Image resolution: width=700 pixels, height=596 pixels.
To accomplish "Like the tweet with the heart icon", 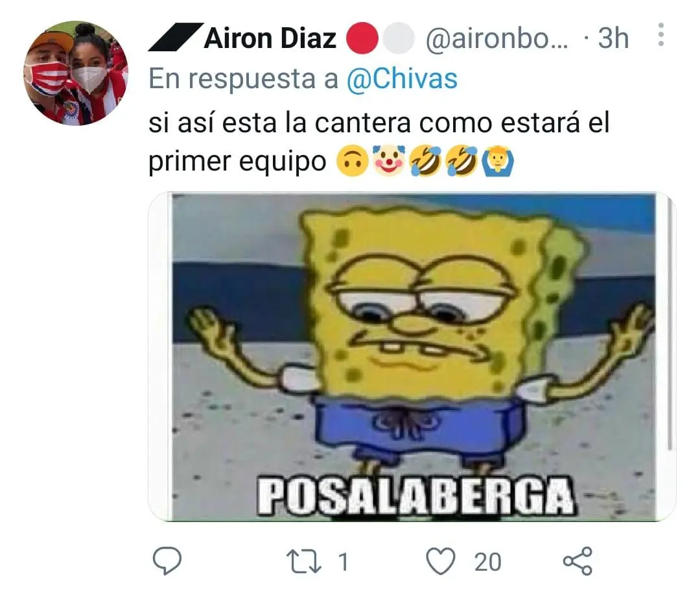I will 441,561.
